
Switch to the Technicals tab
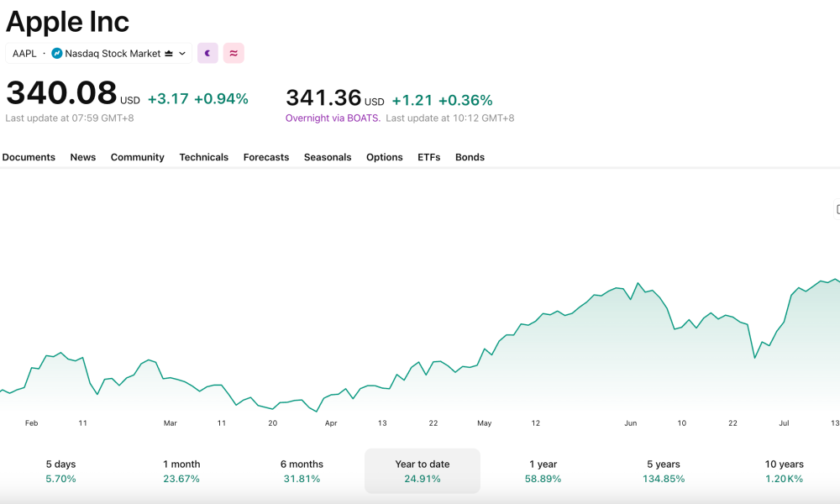pyautogui.click(x=203, y=157)
